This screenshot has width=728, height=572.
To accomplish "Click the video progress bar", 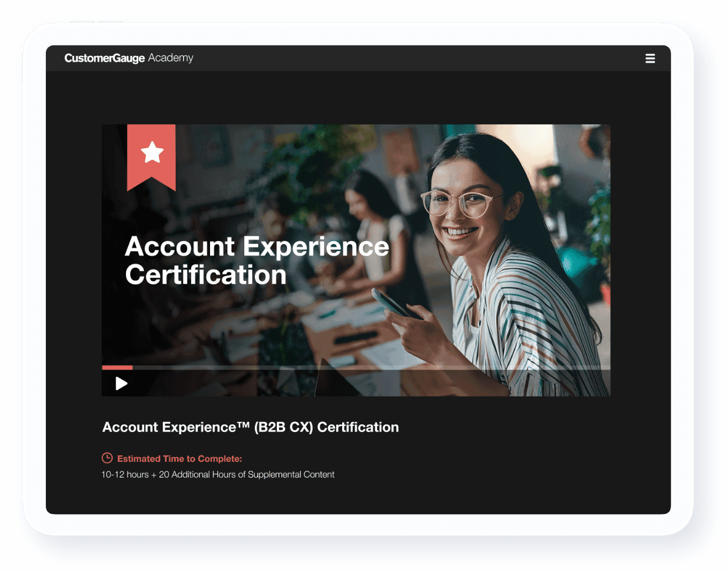I will point(356,367).
